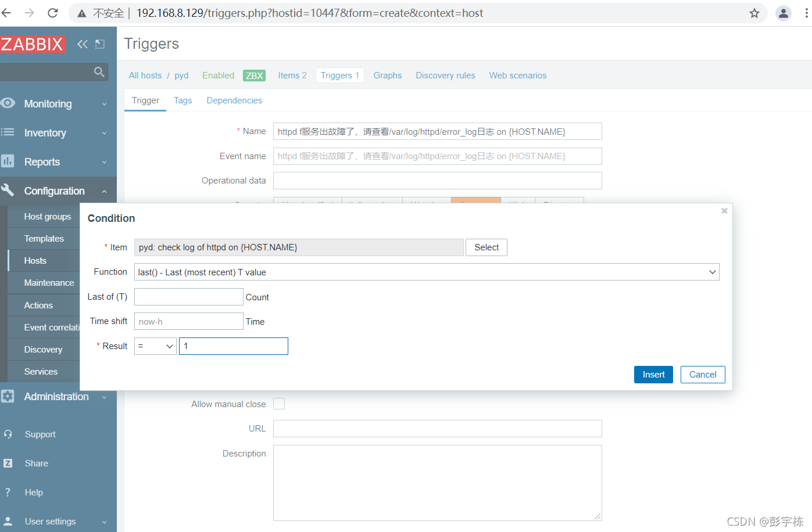Image resolution: width=812 pixels, height=532 pixels.
Task: Click the Help question mark icon
Action: (x=8, y=492)
